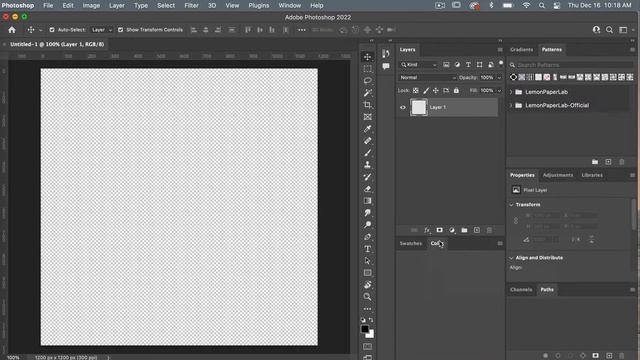Select the Clone Stamp tool
640x360 pixels.
tap(367, 165)
